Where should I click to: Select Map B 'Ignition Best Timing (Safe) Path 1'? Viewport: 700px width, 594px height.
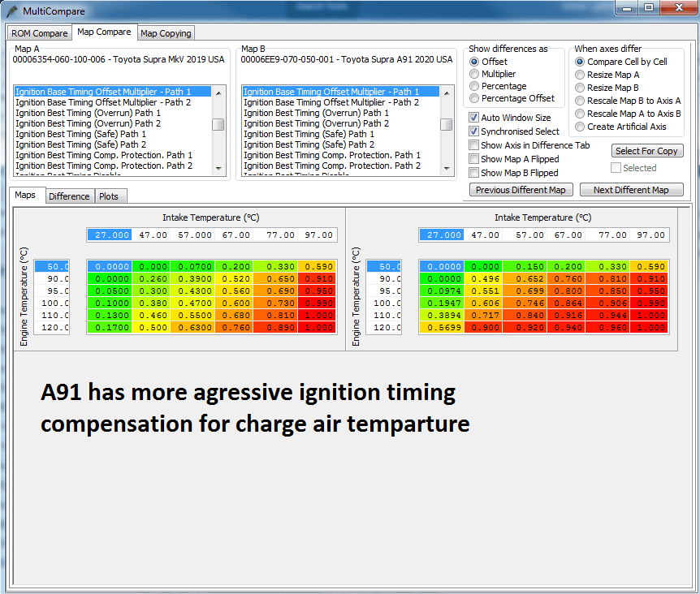pyautogui.click(x=341, y=134)
